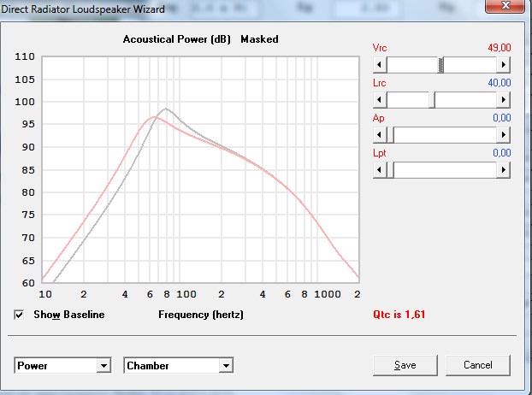Open the Chamber section dropdown
This screenshot has width=532, height=395.
[226, 365]
